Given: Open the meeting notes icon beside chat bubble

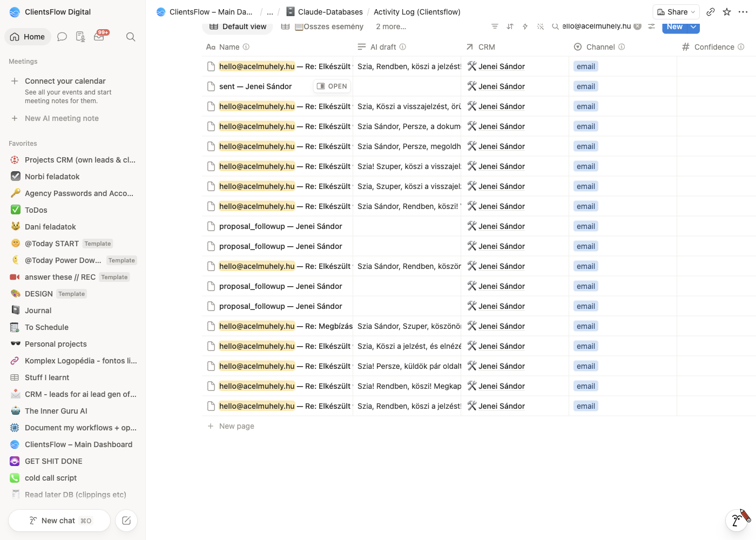Looking at the screenshot, I should pos(80,37).
